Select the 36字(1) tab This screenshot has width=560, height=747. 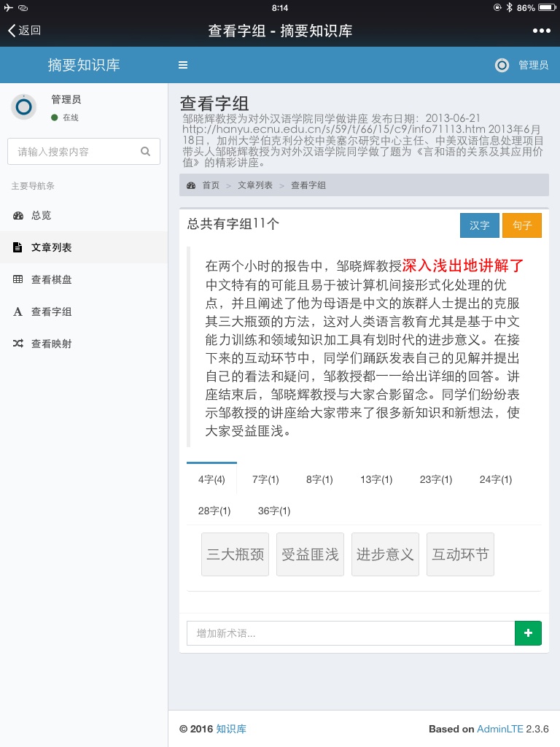coord(274,511)
